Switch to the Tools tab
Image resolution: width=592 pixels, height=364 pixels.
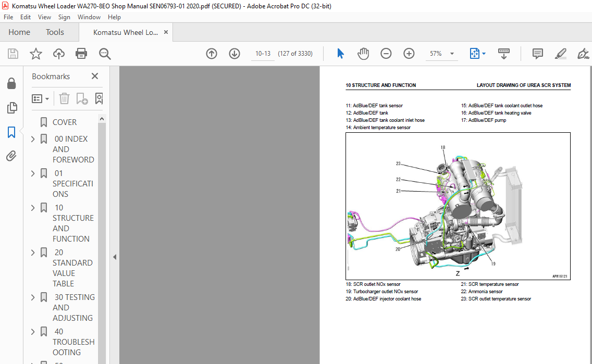[x=55, y=32]
